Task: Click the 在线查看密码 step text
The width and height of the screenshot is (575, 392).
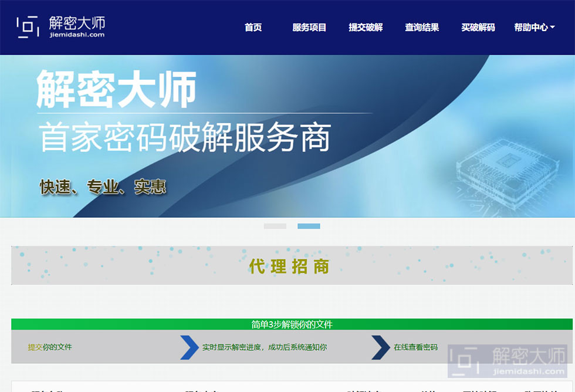Action: pos(415,347)
